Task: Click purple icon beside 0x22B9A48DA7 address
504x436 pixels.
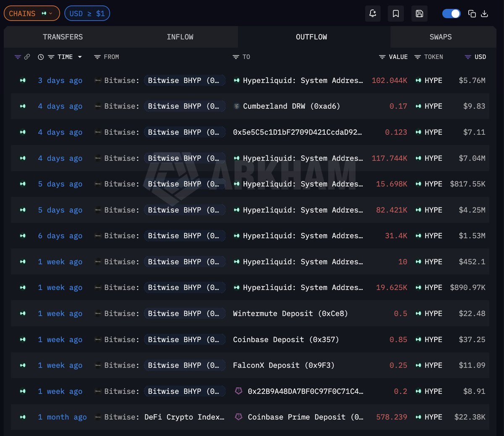Action: (x=239, y=391)
